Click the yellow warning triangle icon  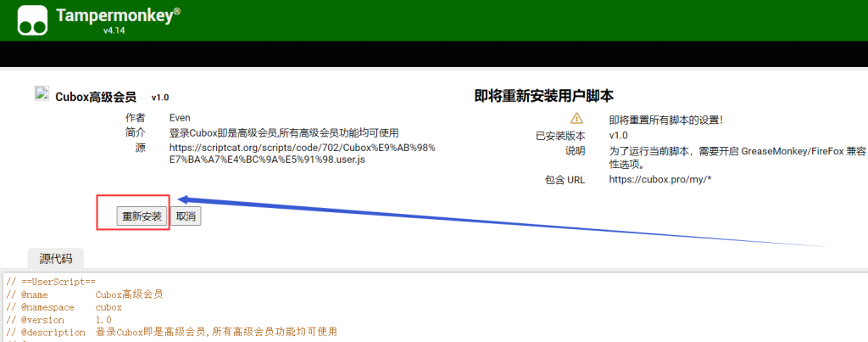point(576,118)
